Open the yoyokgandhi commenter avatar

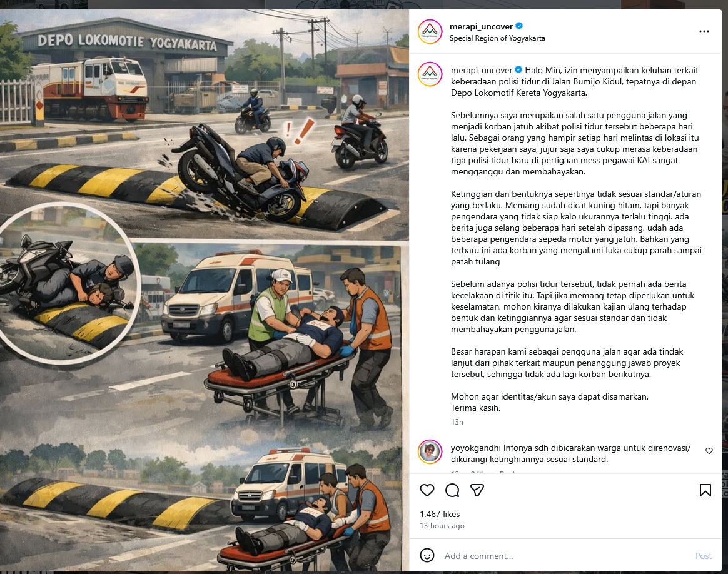pyautogui.click(x=430, y=451)
